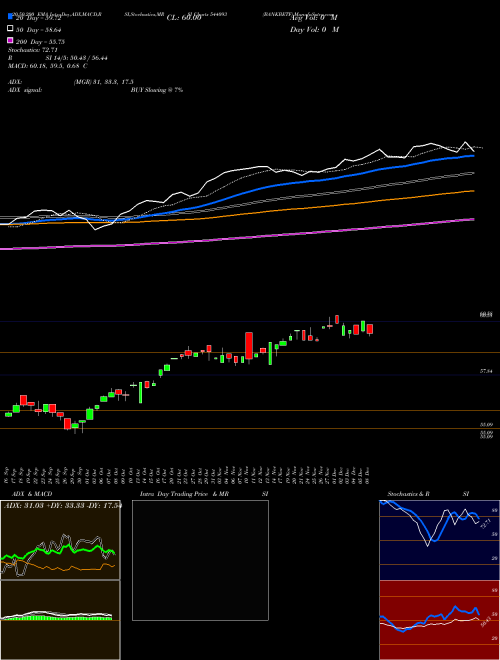
Task: Click the large red candlestick in mid-November
Action: (249, 346)
